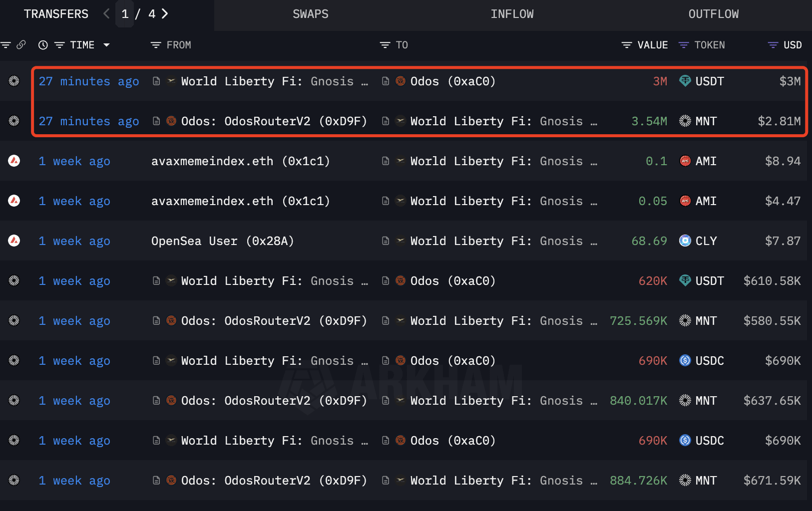Open World Liberty Fi sender in 620K USDT row
The width and height of the screenshot is (812, 511).
click(x=275, y=281)
